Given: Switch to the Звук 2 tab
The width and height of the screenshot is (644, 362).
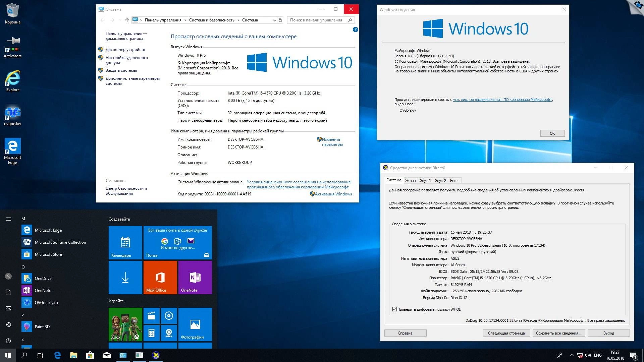Looking at the screenshot, I should [440, 181].
